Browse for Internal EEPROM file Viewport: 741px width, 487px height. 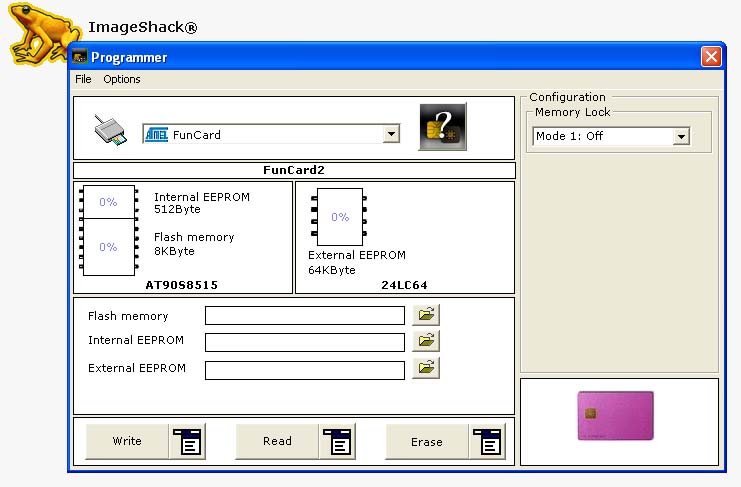(x=426, y=341)
